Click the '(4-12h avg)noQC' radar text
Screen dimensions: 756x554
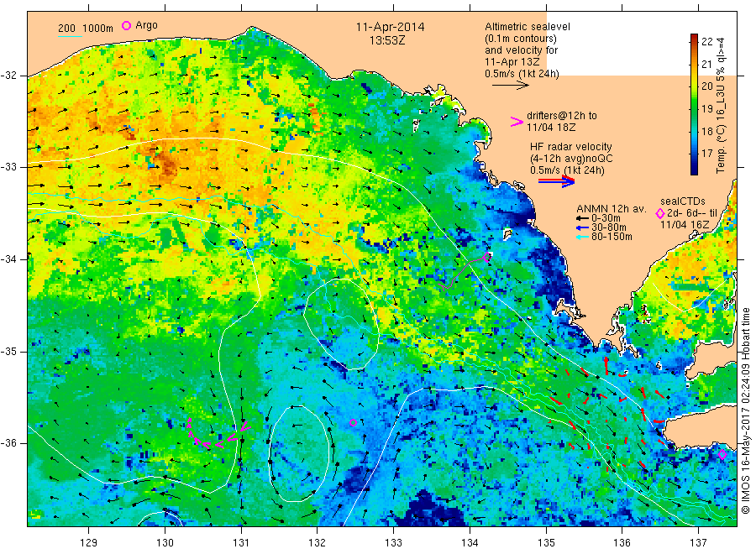coord(571,159)
